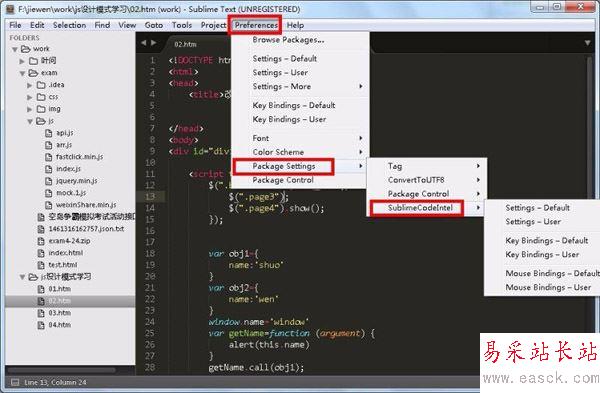Click the next tab arrow
The height and width of the screenshot is (393, 600).
153,43
